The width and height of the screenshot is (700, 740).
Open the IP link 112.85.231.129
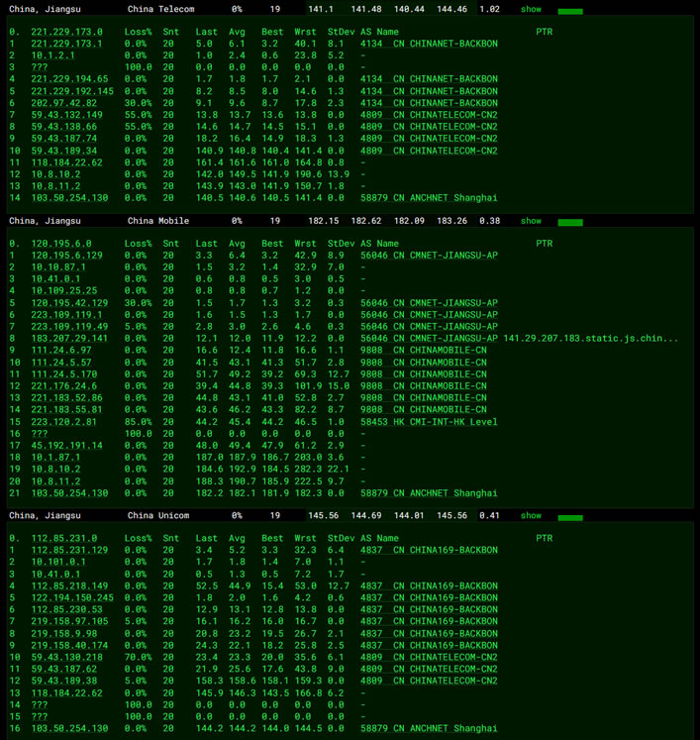pos(69,550)
